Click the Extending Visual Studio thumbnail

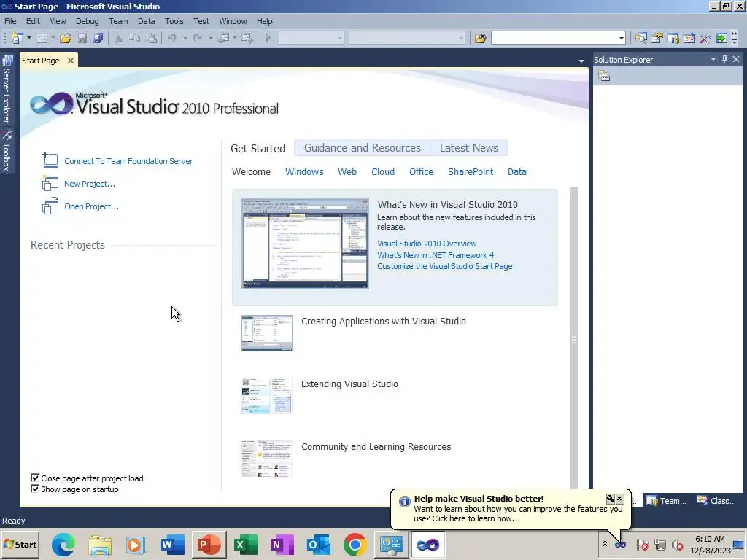267,396
